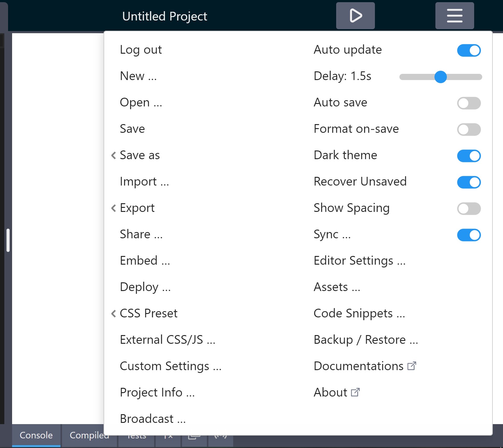
Task: Switch to the Tests tab
Action: (136, 435)
